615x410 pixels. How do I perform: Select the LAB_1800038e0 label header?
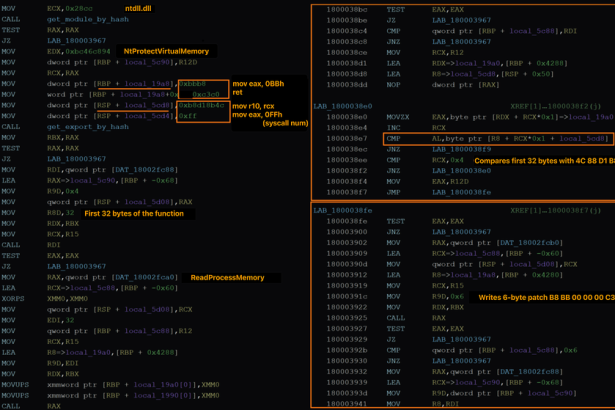(x=343, y=106)
